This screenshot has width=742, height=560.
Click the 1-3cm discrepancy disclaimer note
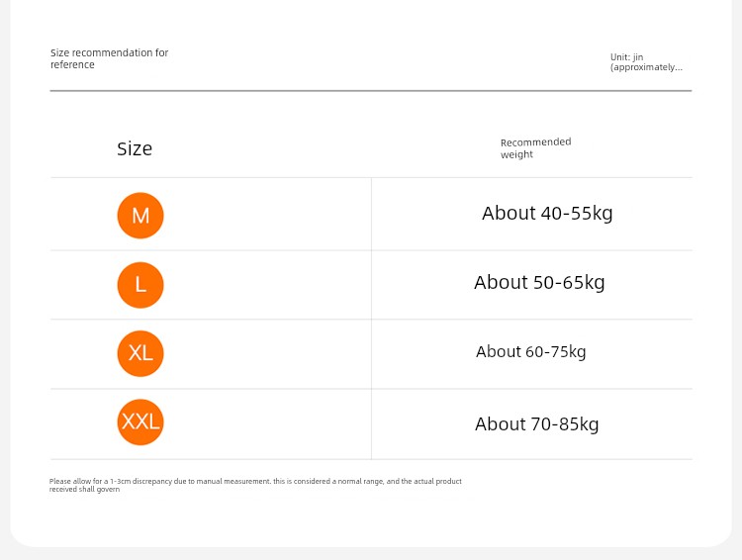255,485
